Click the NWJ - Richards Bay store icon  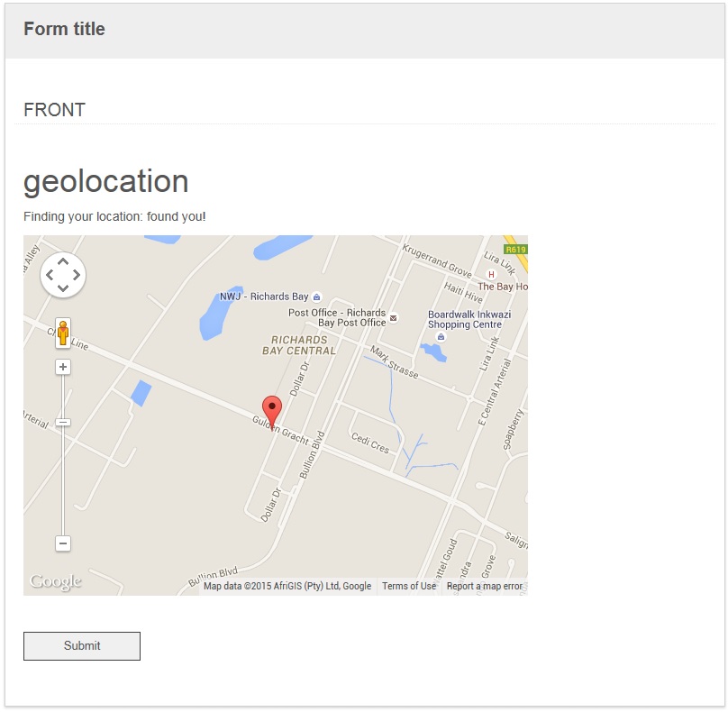(316, 297)
